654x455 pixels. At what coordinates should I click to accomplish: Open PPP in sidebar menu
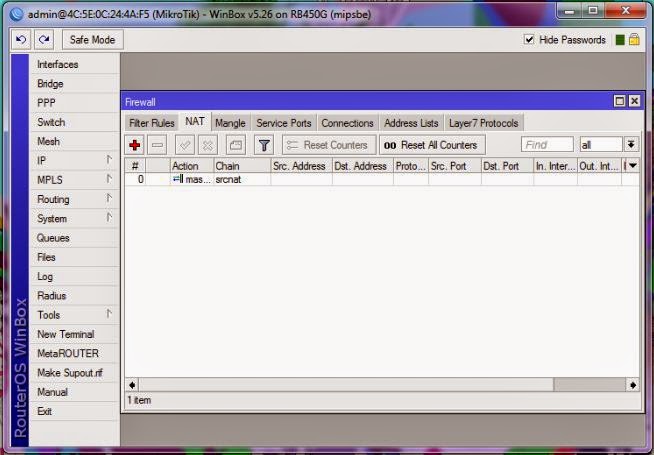[x=75, y=103]
